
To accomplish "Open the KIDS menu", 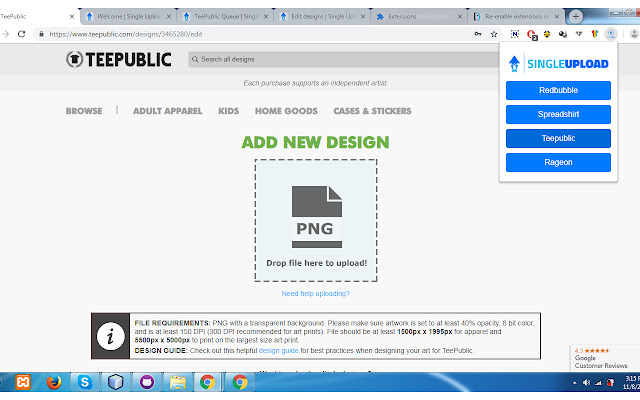I will pos(229,111).
